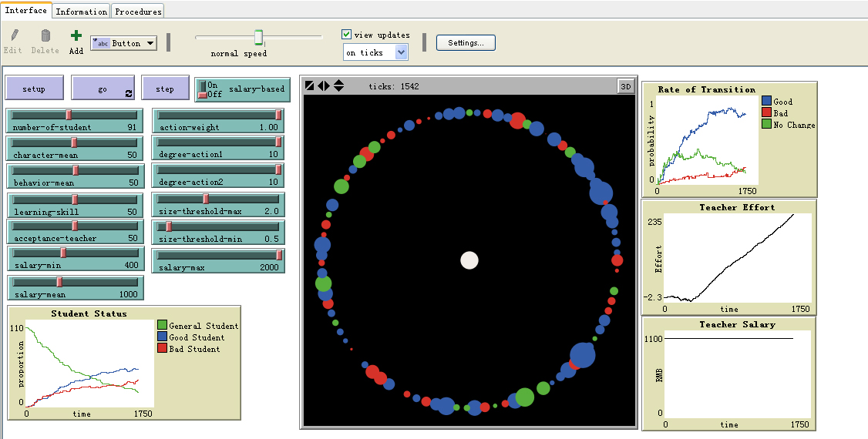Click the left-right arrows view icon
The width and height of the screenshot is (868, 439).
point(324,85)
